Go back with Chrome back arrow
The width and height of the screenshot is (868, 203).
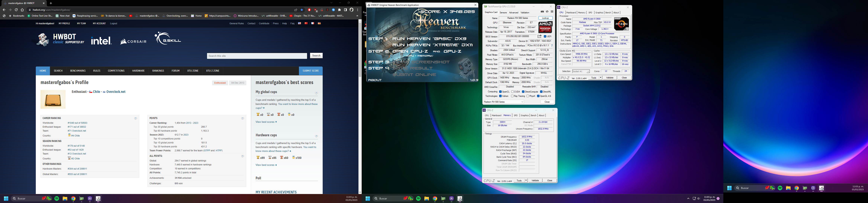(x=4, y=10)
